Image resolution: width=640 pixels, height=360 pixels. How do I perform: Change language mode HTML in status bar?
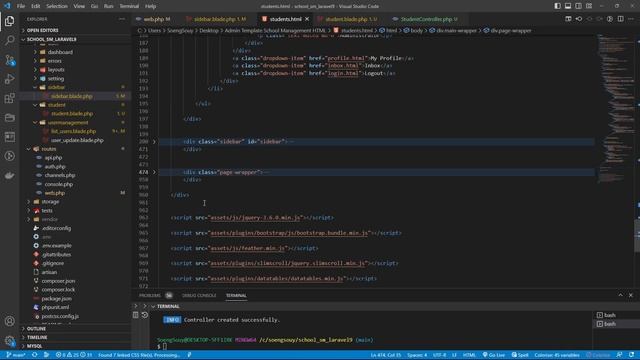click(469, 355)
